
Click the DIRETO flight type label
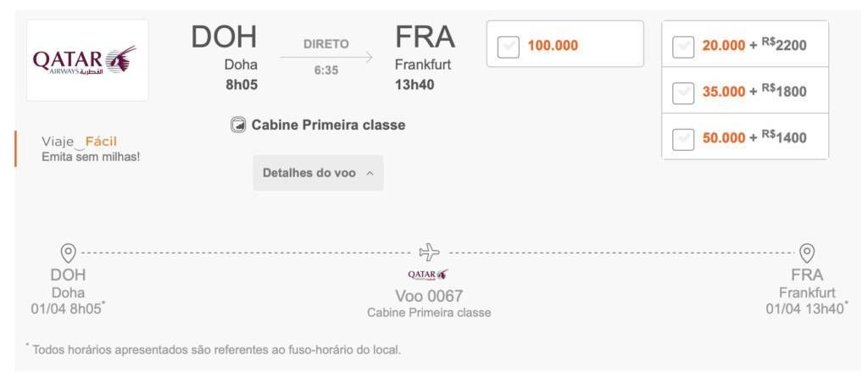(x=326, y=44)
